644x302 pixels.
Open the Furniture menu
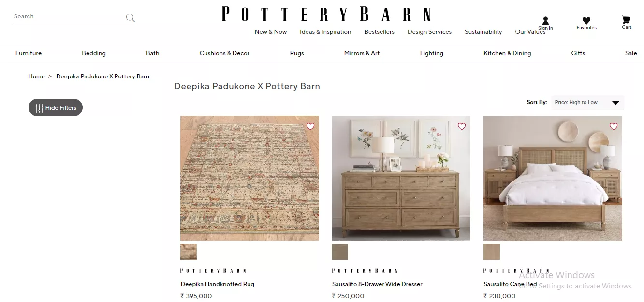click(x=29, y=53)
